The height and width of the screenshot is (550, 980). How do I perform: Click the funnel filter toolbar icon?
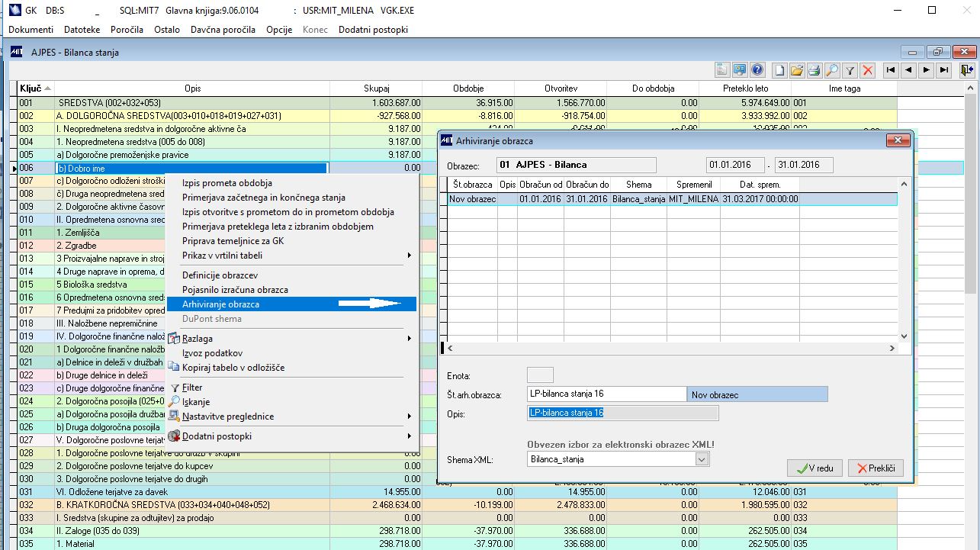pyautogui.click(x=850, y=70)
